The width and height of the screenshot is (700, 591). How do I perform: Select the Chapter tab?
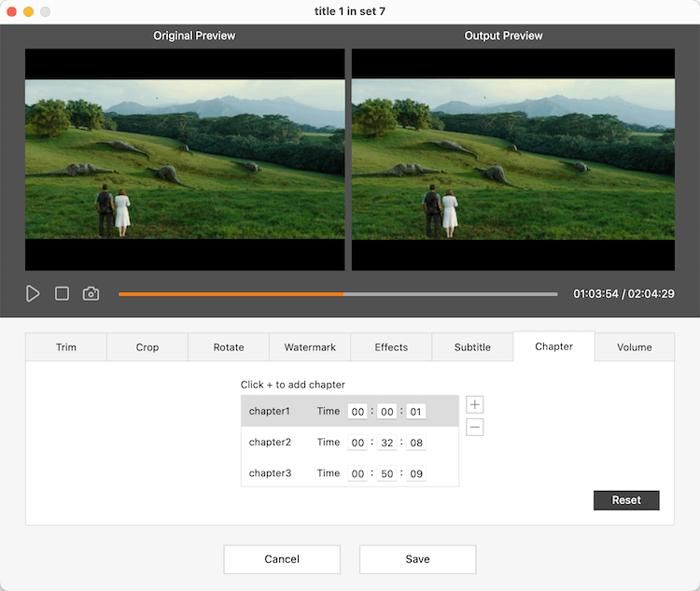point(554,346)
